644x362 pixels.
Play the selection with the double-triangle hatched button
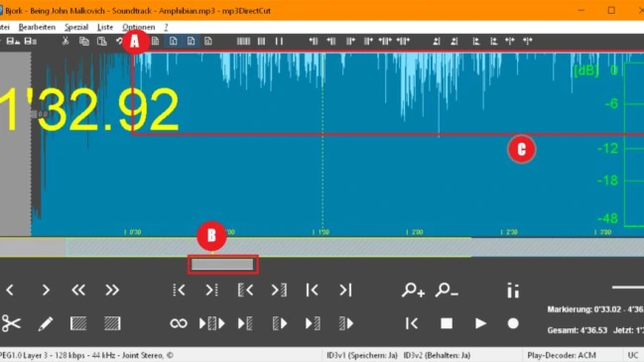click(x=212, y=323)
